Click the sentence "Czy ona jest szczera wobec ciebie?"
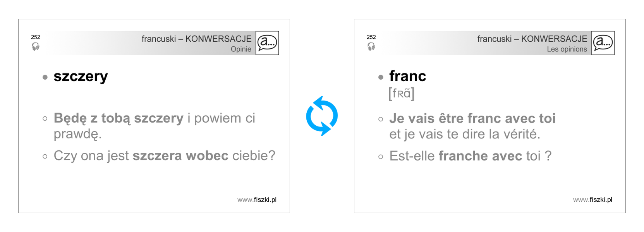The width and height of the screenshot is (644, 232). click(x=164, y=156)
